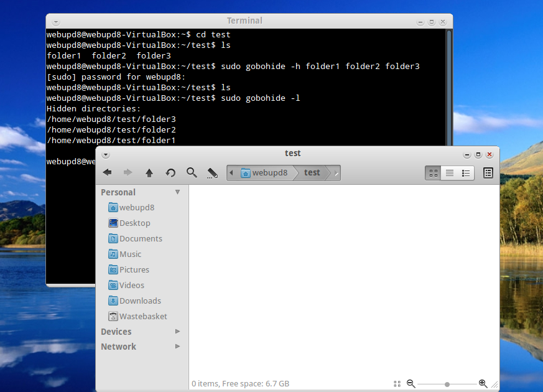Open the Wastebasket in the sidebar
Image resolution: width=543 pixels, height=392 pixels.
(143, 316)
